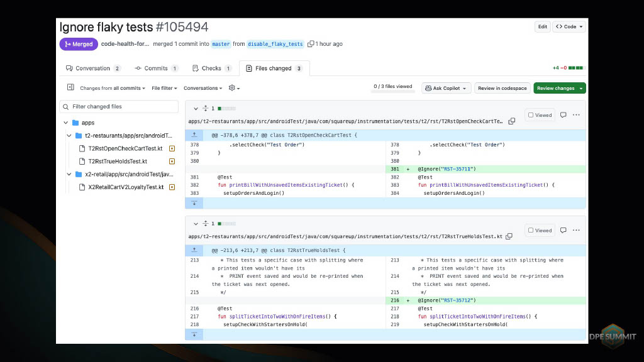
Task: Mark T2RstTrueHoldsTest.kt file as Viewed
Action: tap(540, 231)
